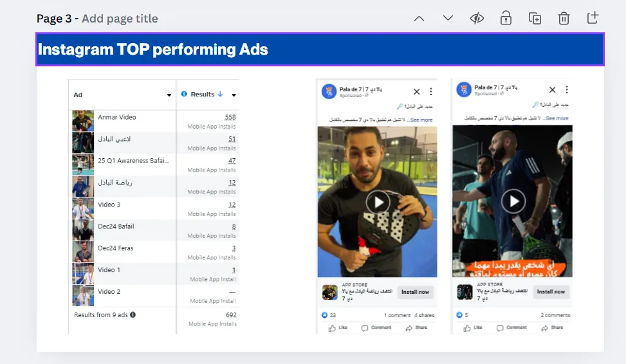This screenshot has height=364, width=626.
Task: Close the right ad preview with X
Action: pyautogui.click(x=552, y=90)
